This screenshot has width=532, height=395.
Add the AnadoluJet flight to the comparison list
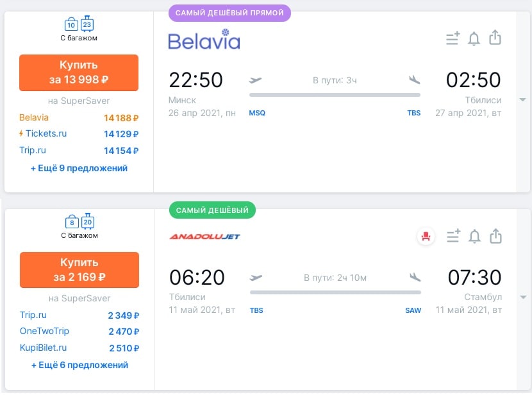454,236
